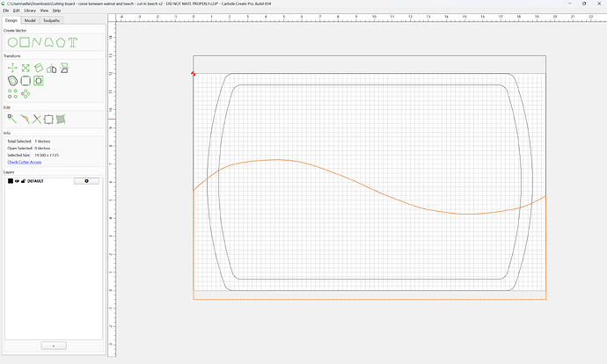Open the Node Edit tool
This screenshot has width=607, height=364.
click(x=12, y=120)
